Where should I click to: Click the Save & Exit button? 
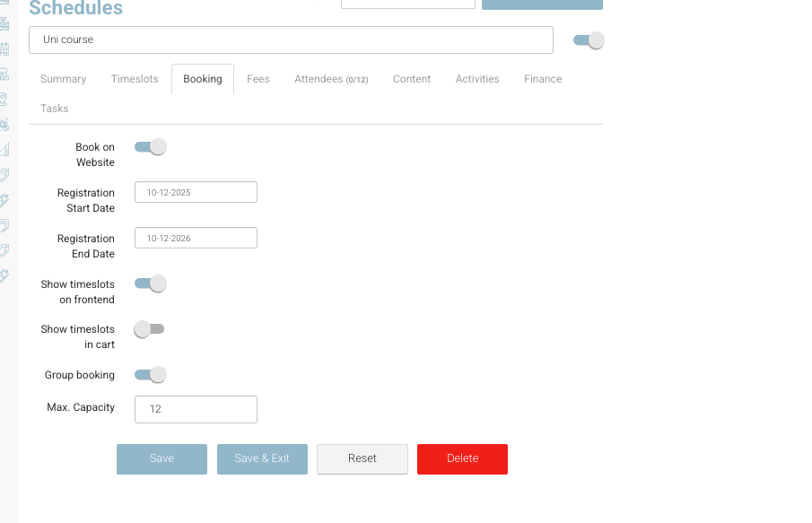tap(262, 458)
